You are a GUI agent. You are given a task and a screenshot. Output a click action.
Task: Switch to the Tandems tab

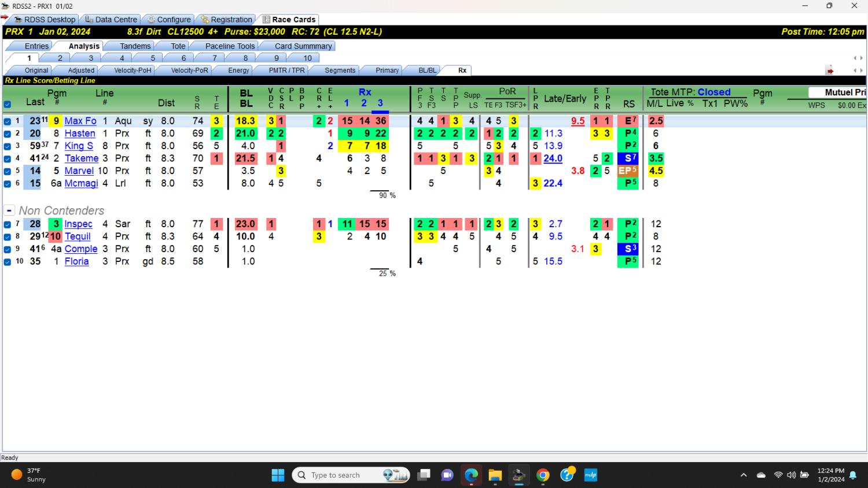tap(135, 46)
